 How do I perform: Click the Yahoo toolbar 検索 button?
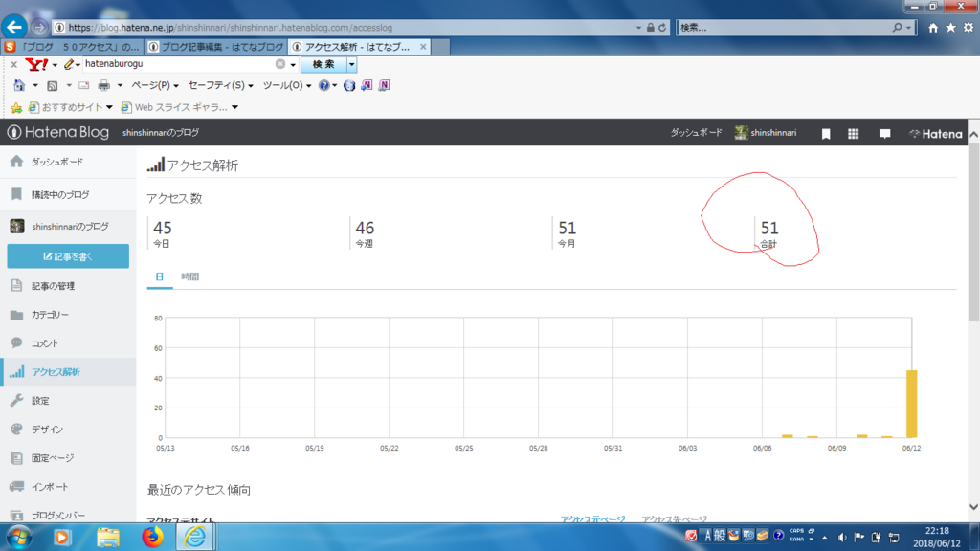tap(323, 64)
